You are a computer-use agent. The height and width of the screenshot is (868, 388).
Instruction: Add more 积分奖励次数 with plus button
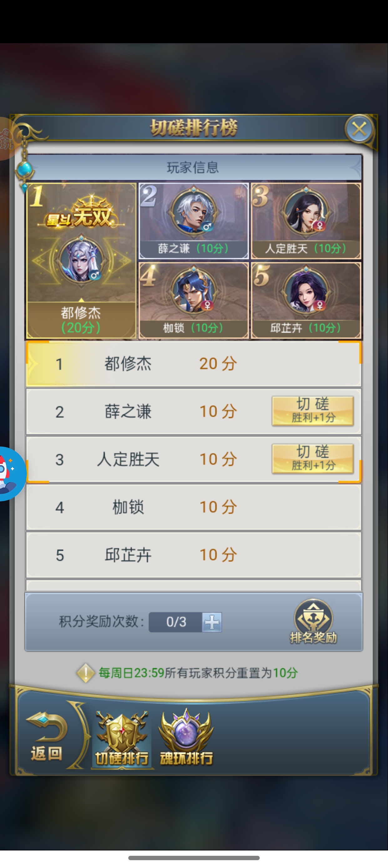pos(212,622)
